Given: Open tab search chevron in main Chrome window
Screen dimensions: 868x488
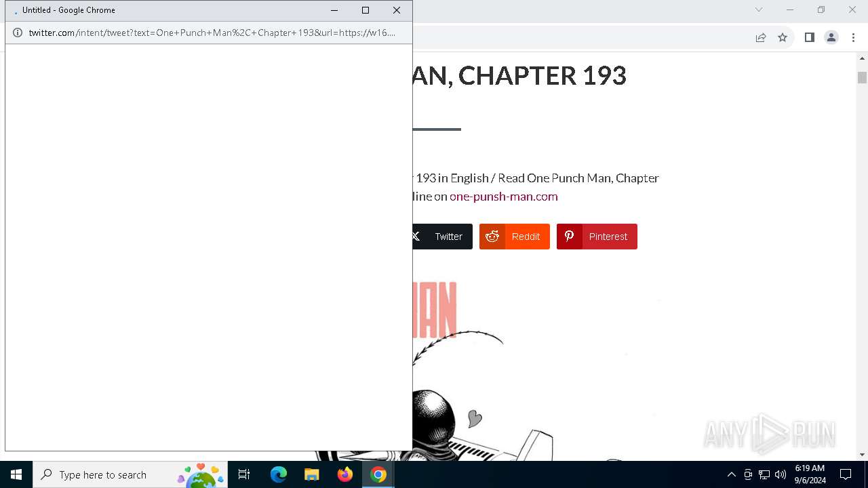Looking at the screenshot, I should pos(759,9).
